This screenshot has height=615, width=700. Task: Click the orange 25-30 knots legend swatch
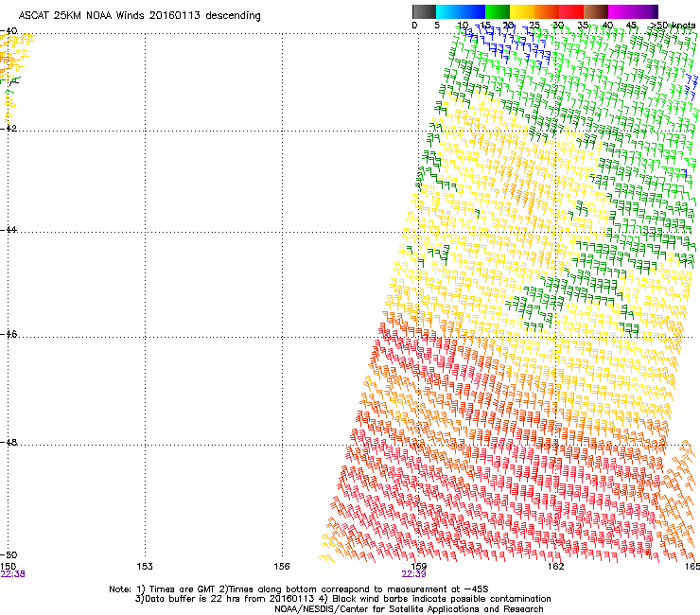pyautogui.click(x=547, y=11)
